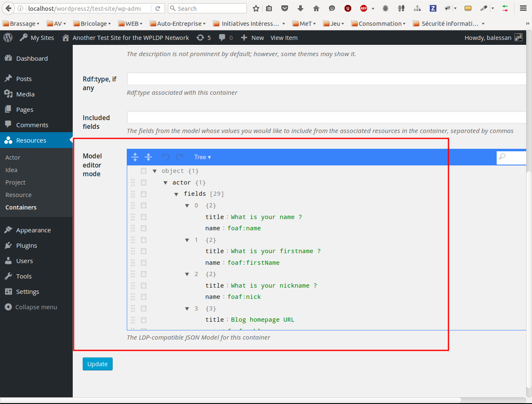Open Containers submenu item
This screenshot has height=404, width=532.
click(x=21, y=207)
